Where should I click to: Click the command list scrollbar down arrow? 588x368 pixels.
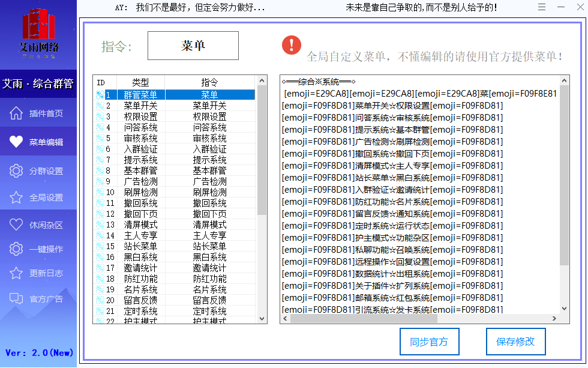[x=262, y=319]
